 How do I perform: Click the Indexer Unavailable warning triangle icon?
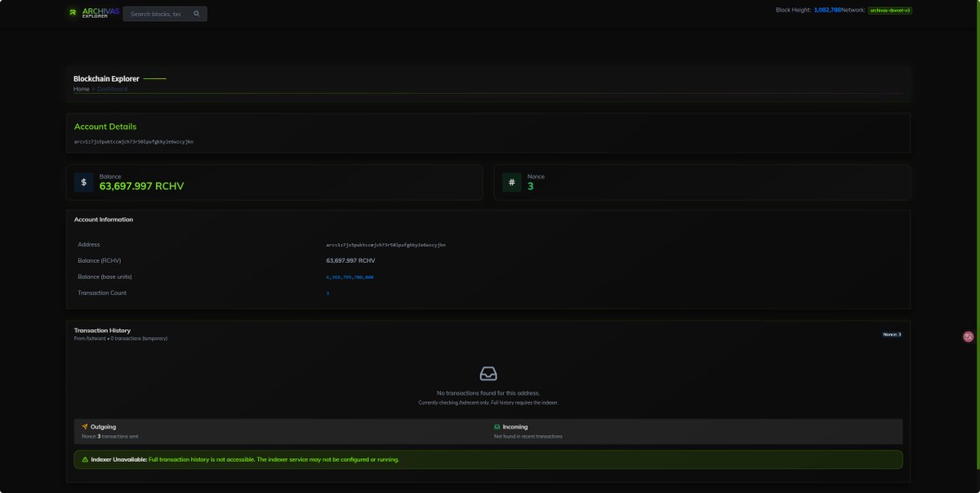coord(85,460)
